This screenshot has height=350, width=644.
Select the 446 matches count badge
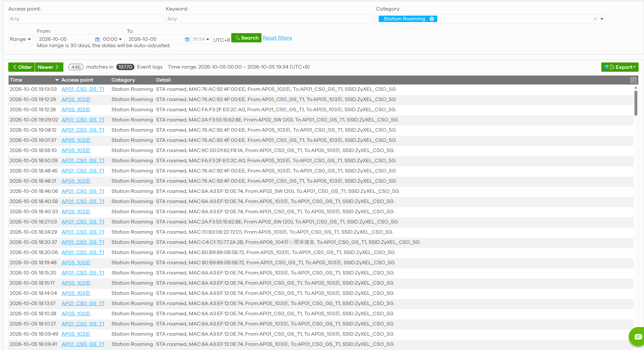coord(76,67)
